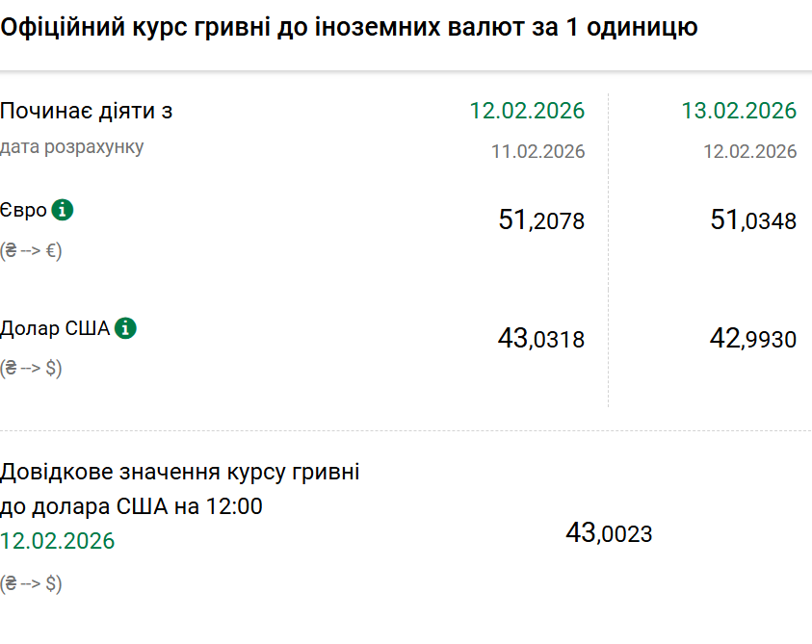
Task: Click the green 12.02.2026 date under the reference heading
Action: (58, 541)
